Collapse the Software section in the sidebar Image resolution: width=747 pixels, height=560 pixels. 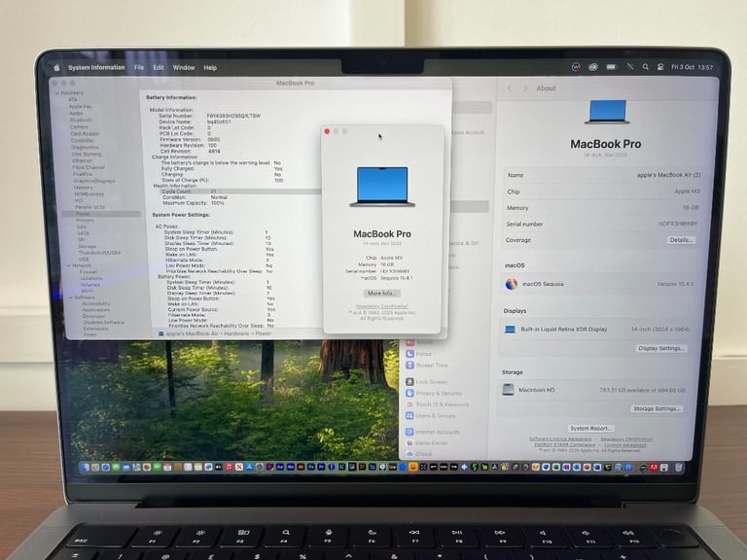[x=71, y=297]
